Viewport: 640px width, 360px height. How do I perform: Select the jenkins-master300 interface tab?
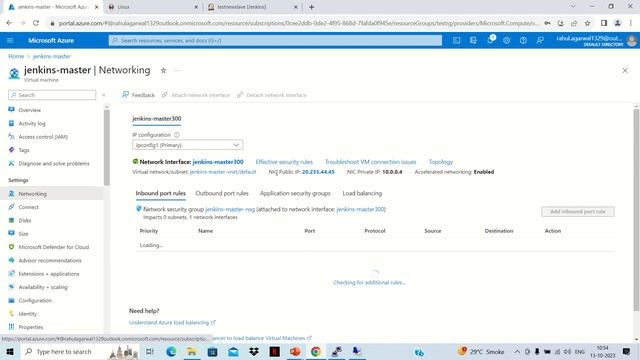click(157, 119)
